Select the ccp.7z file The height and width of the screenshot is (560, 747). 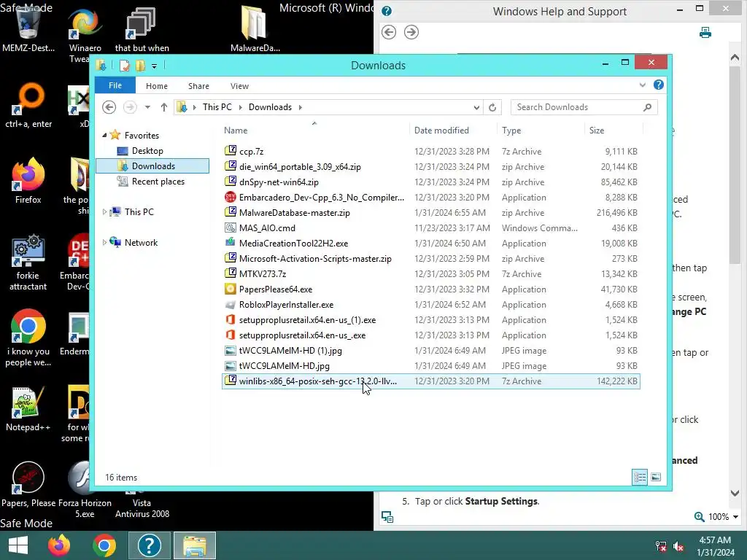click(430, 152)
